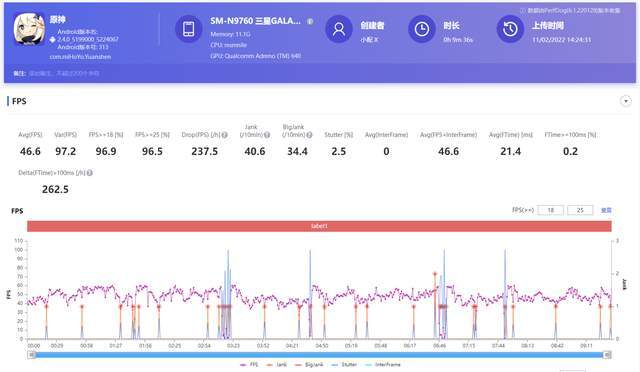
Task: Click the Avg(InterFrame) value 0
Action: click(386, 151)
